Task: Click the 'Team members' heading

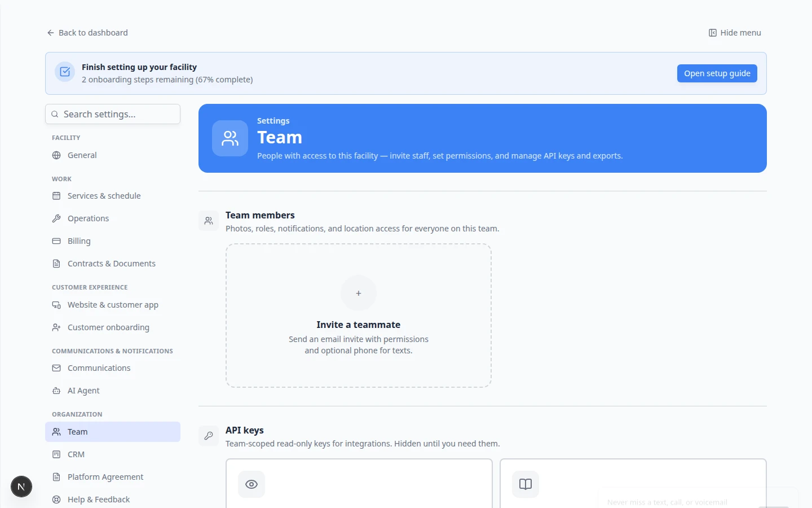Action: [260, 215]
